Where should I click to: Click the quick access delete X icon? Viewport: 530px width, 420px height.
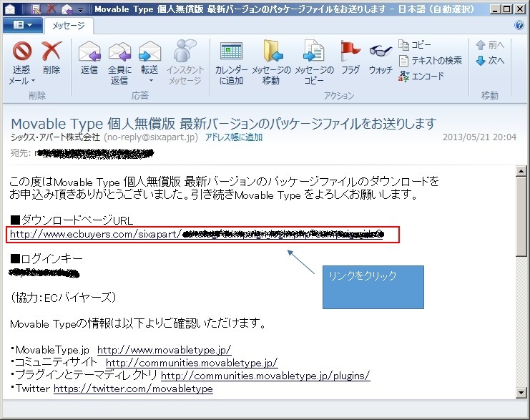pyautogui.click(x=51, y=9)
